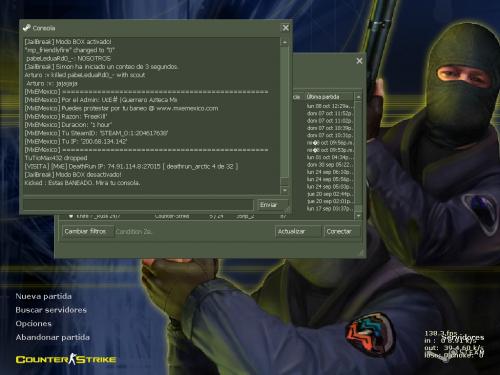
Task: Click the www.mxemexico.com ban protest line
Action: [x=121, y=108]
